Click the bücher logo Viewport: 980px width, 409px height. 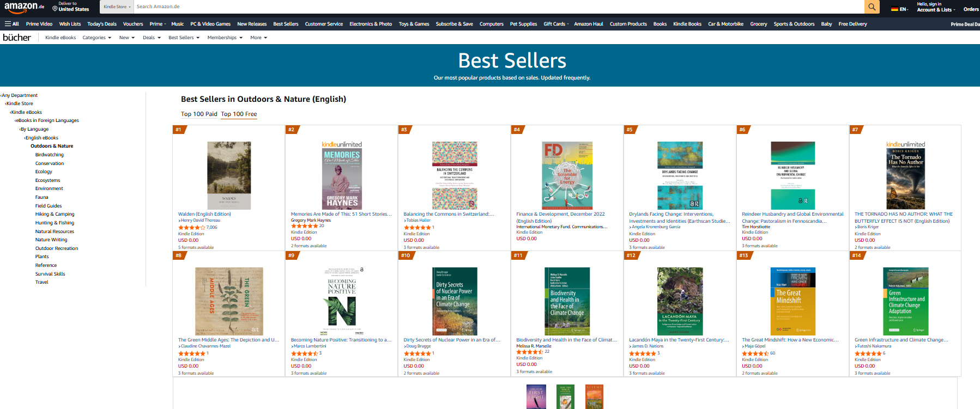pos(17,38)
